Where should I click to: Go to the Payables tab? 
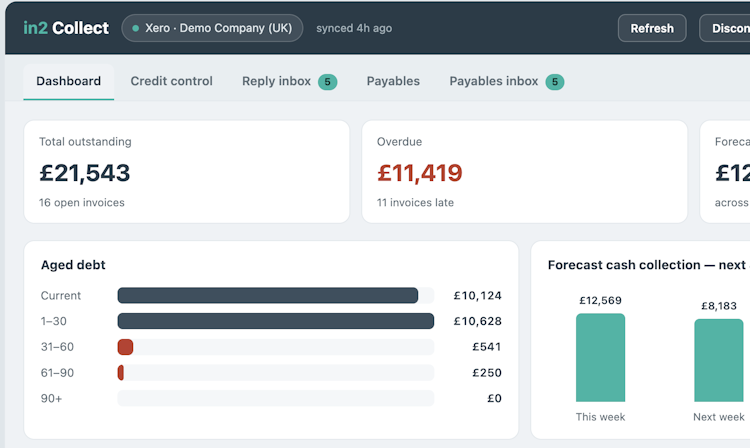[x=393, y=81]
